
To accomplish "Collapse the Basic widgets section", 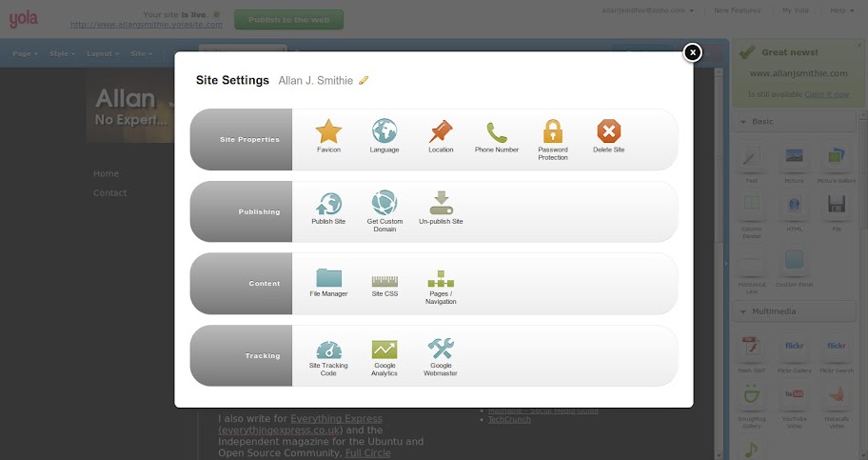I will (794, 121).
